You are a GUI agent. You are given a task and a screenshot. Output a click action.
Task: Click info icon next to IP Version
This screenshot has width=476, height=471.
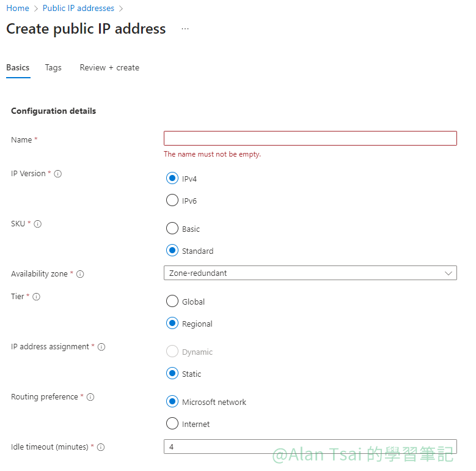58,174
